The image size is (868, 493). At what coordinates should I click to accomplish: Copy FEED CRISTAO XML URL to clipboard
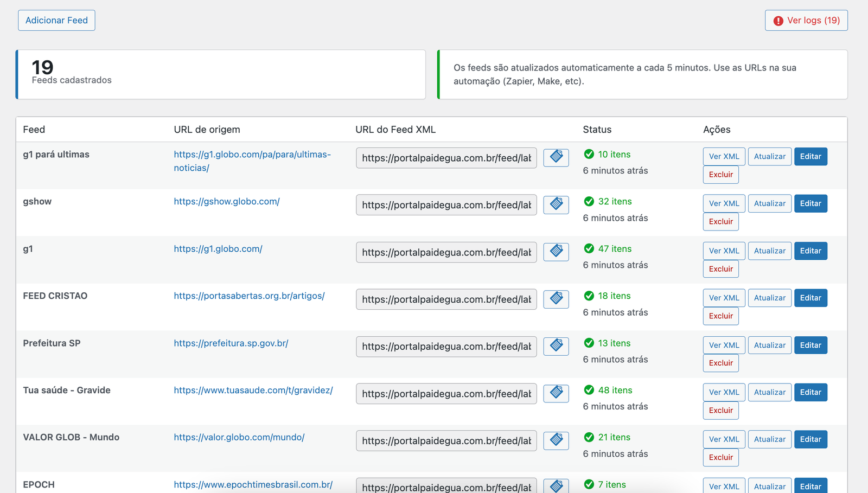[x=556, y=299]
